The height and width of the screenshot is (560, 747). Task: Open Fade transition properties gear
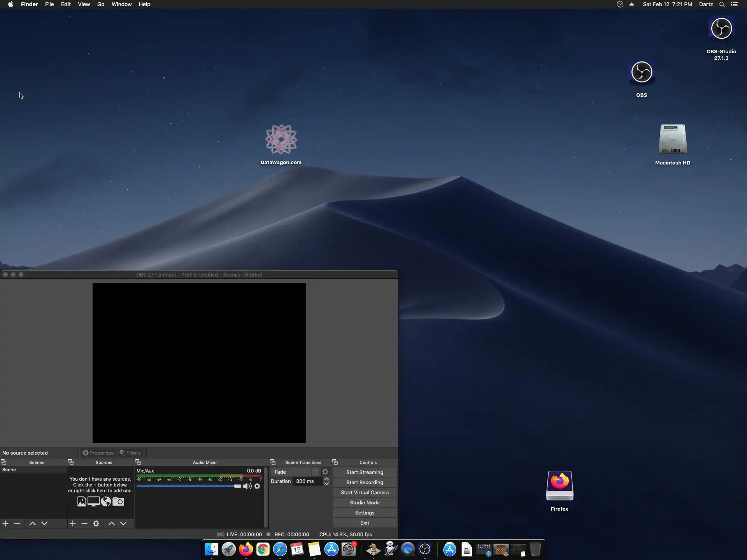(325, 472)
